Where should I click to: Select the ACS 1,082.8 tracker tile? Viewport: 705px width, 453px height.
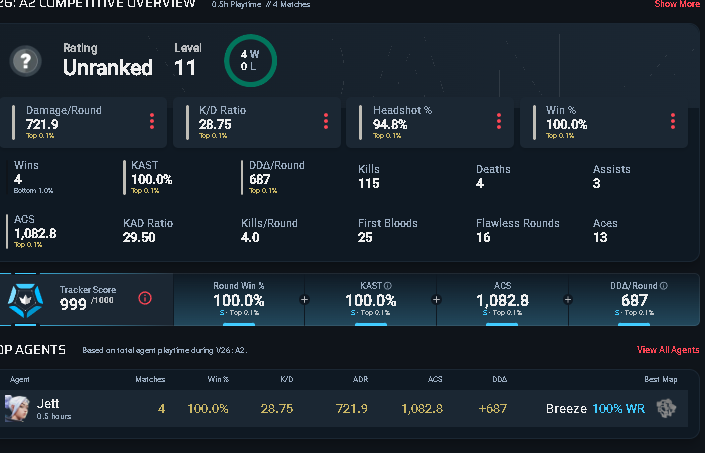502,299
